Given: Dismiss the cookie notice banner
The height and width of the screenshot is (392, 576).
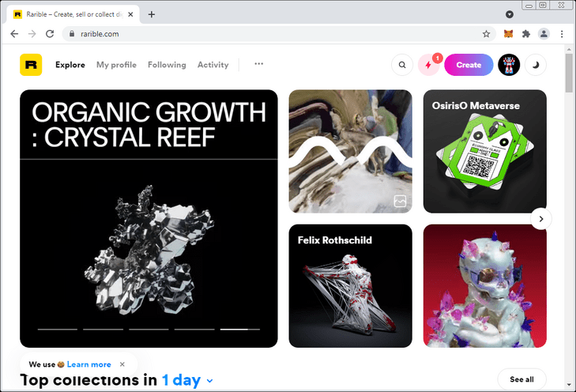Looking at the screenshot, I should click(x=122, y=364).
